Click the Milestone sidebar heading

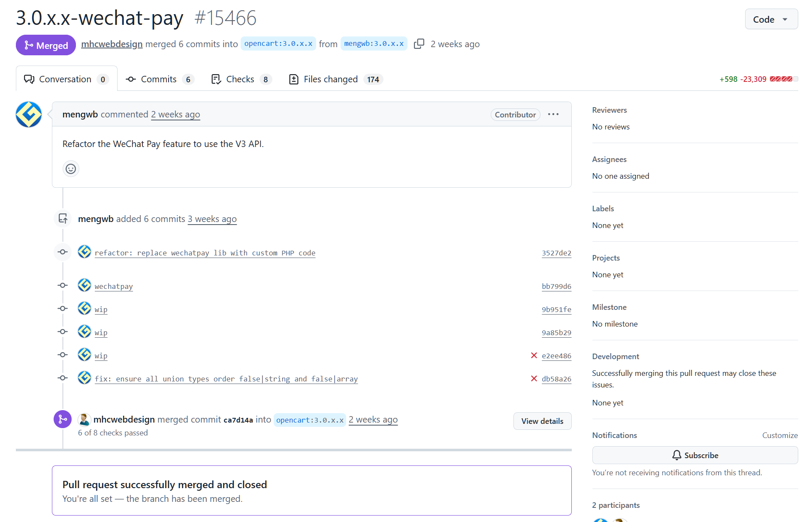(609, 307)
